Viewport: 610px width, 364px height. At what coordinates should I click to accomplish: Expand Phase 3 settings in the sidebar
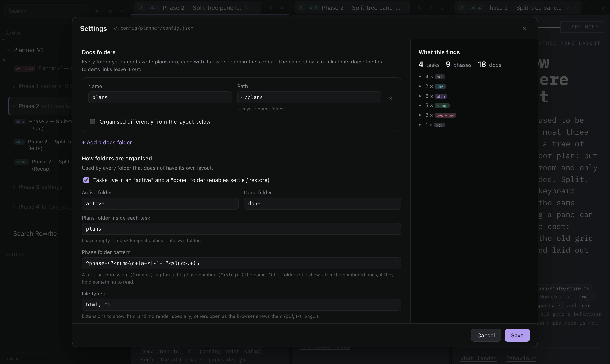click(x=14, y=187)
